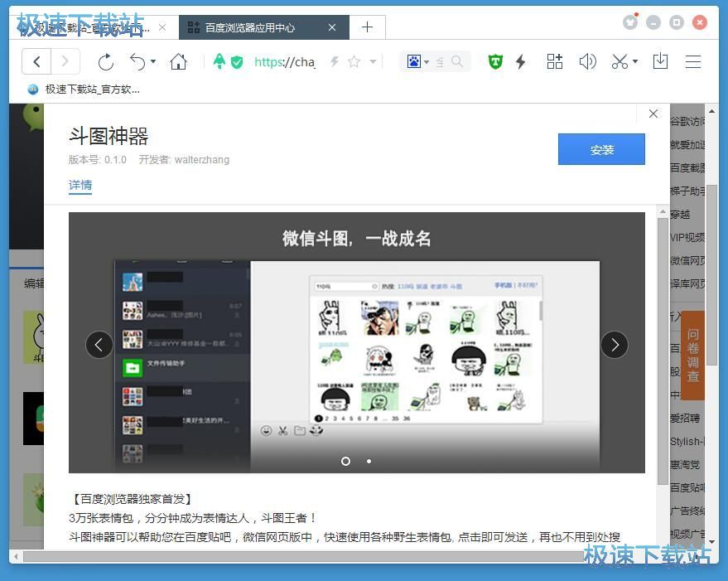This screenshot has height=581, width=728.
Task: Click the lightning icon inside address bar
Action: (335, 61)
